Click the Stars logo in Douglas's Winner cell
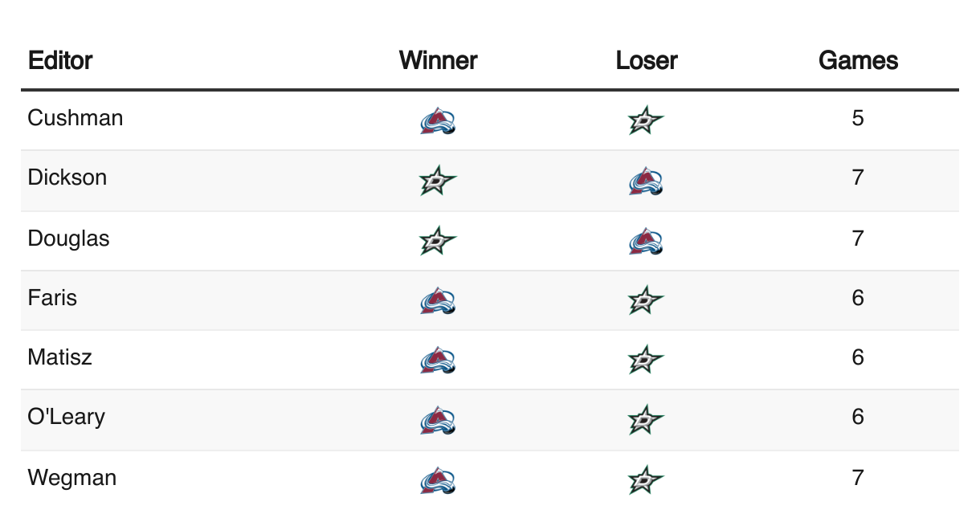Viewport: 980px width, 530px height. click(x=438, y=241)
